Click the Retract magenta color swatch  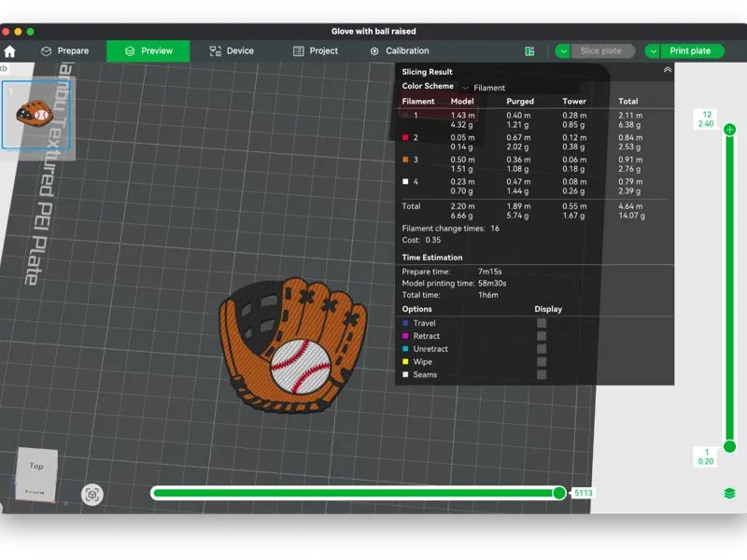point(405,336)
